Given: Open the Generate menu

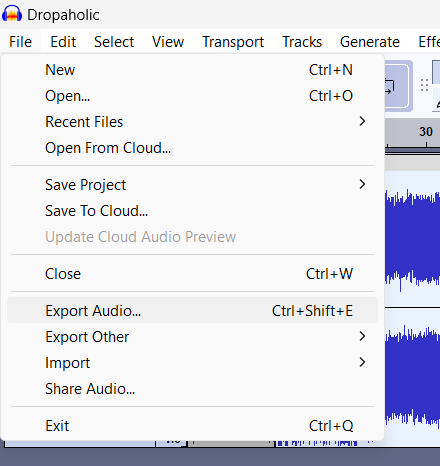Looking at the screenshot, I should (x=370, y=42).
